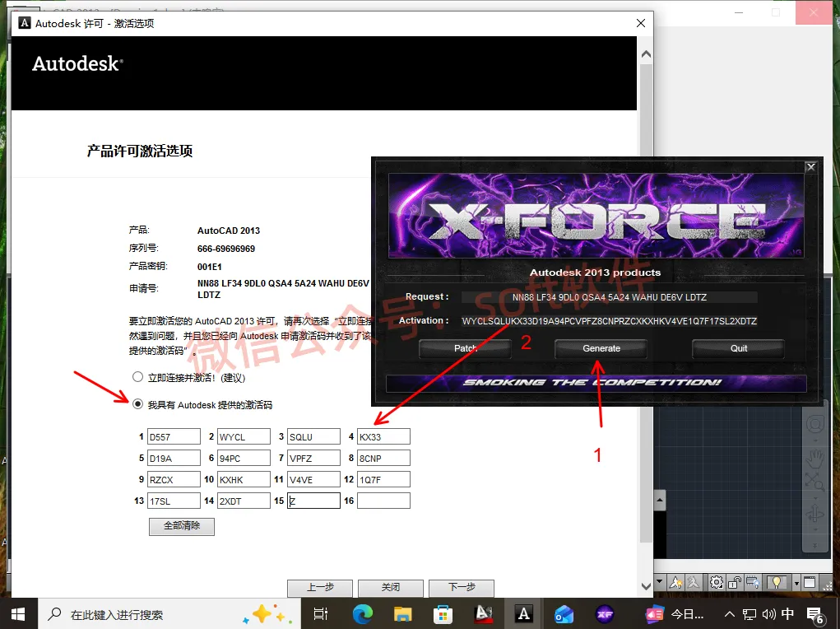Screen dimensions: 840x629
Task: Expand the navigation bar customize double-arrow
Action: point(815,545)
